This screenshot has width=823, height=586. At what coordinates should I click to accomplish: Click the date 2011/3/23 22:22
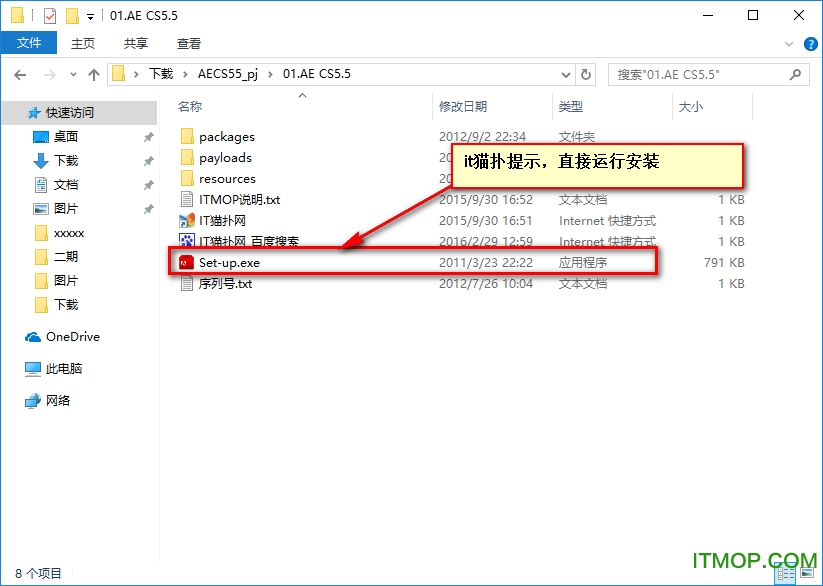click(486, 263)
